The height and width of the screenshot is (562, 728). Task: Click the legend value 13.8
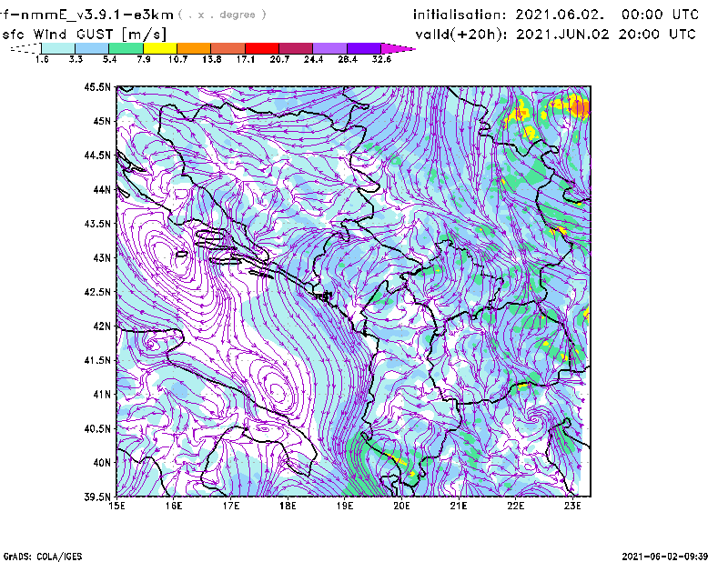211,59
